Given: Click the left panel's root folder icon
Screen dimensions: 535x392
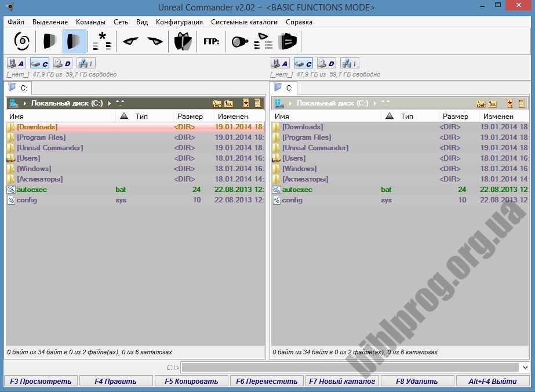Looking at the screenshot, I should (x=217, y=103).
